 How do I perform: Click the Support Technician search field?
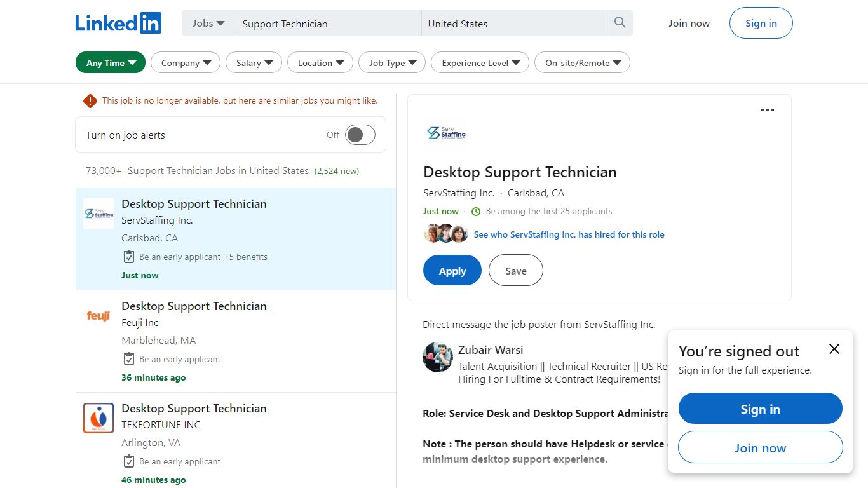point(329,24)
